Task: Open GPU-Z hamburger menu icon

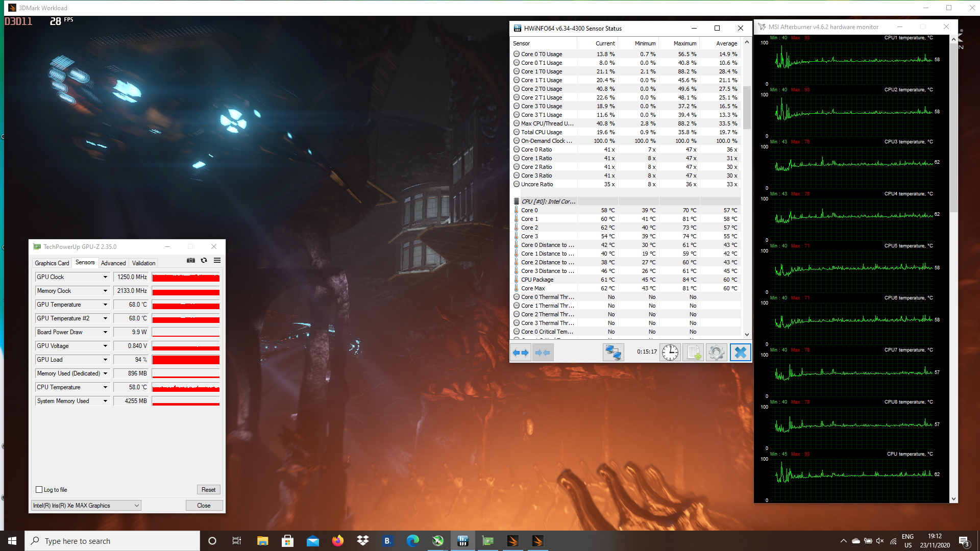Action: (x=217, y=260)
